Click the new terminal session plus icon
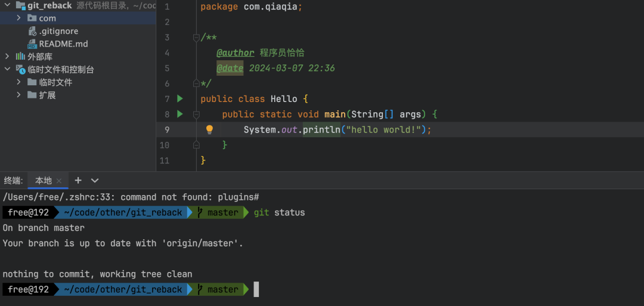Viewport: 644px width, 306px height. point(78,180)
